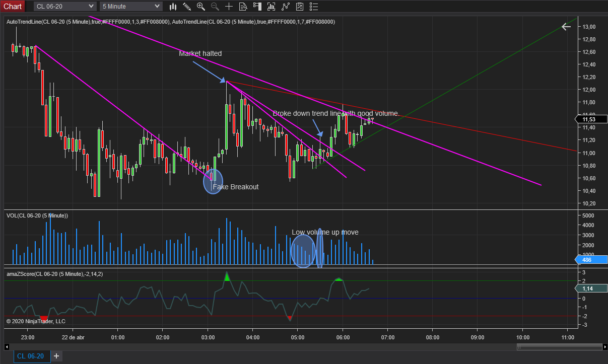This screenshot has width=608, height=364.
Task: Select the CL 06-20 tab at bottom
Action: click(x=31, y=356)
